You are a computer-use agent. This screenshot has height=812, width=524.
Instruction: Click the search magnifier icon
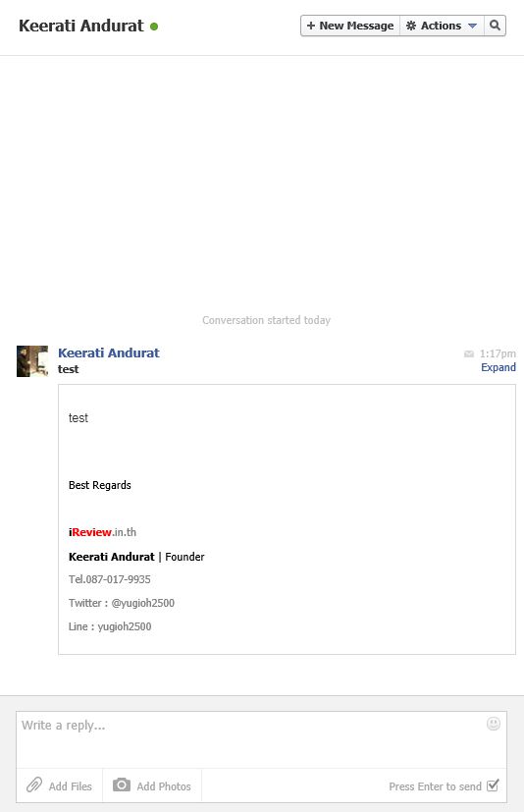tap(495, 26)
